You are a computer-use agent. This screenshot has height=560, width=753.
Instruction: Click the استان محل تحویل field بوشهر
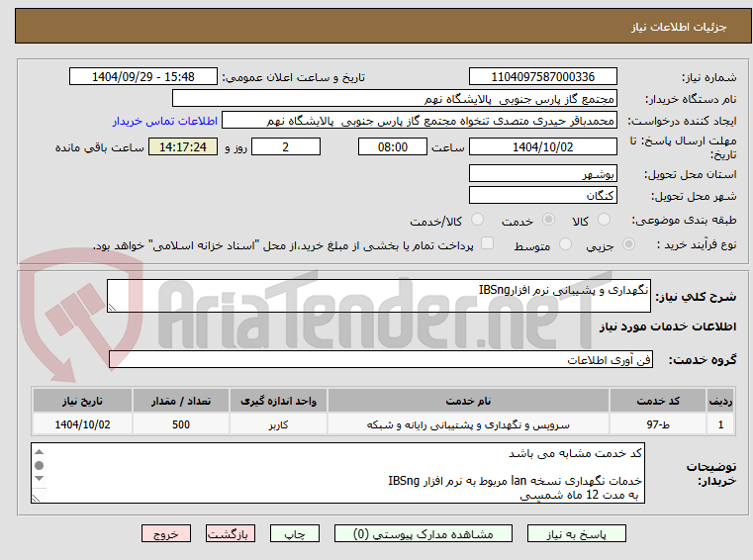tap(542, 174)
